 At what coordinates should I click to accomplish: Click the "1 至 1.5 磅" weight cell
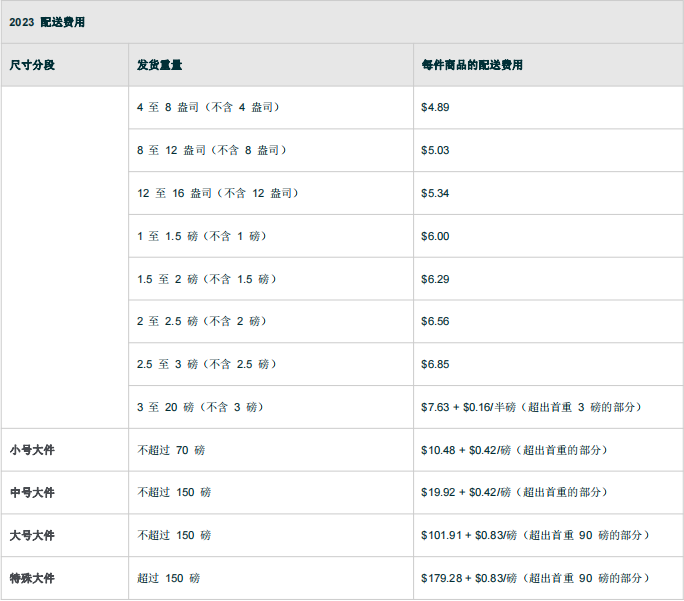(x=201, y=236)
